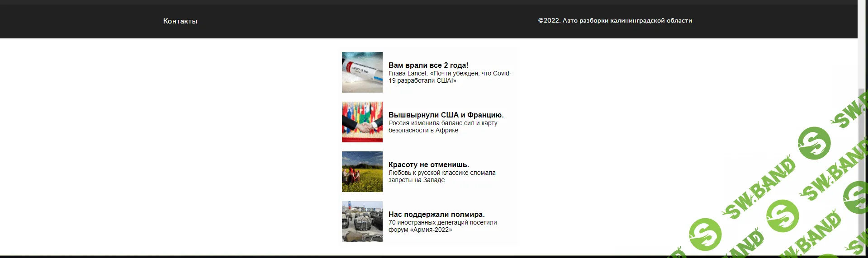868x258 pixels.
Task: Open headline "Вам врали все 2 года!"
Action: (428, 65)
